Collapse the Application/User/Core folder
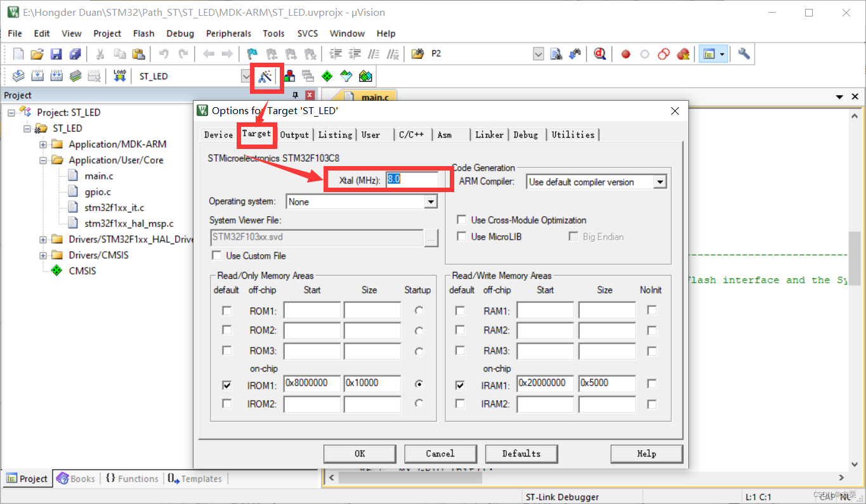The height and width of the screenshot is (504, 866). 43,160
